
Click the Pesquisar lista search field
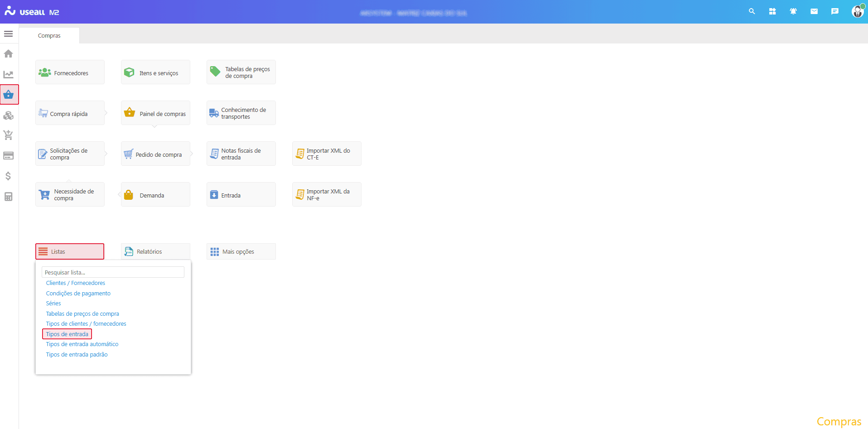click(113, 272)
